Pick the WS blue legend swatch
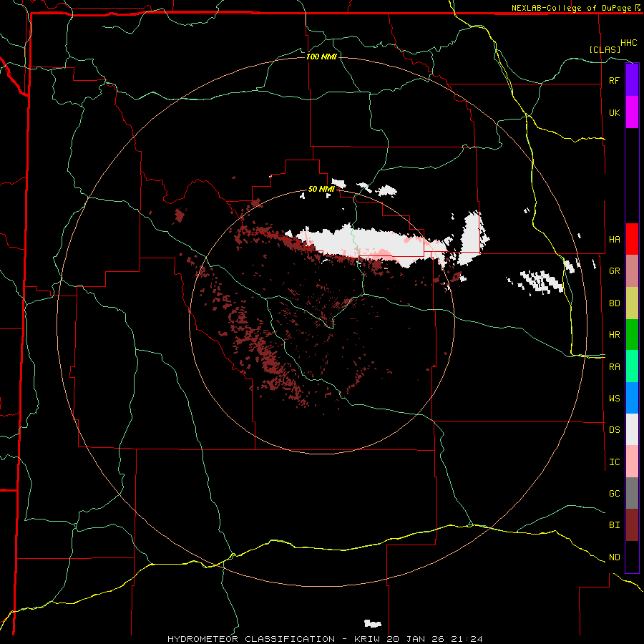 pyautogui.click(x=632, y=398)
